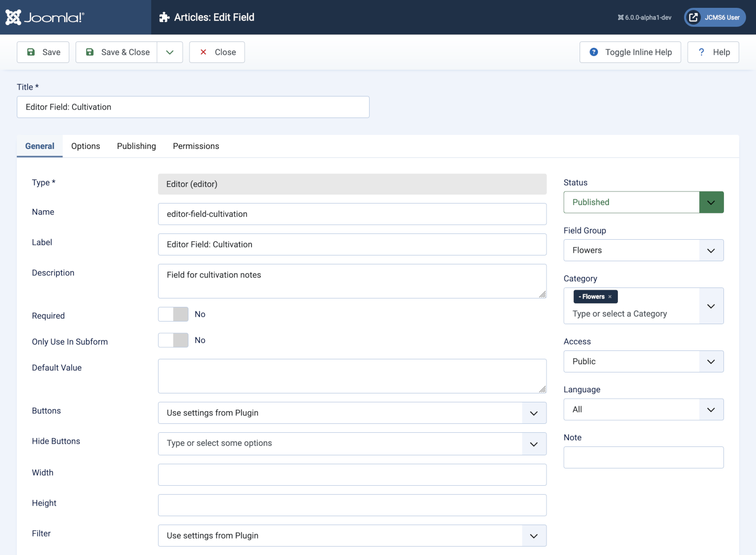Click the question mark icon on Help button

coord(701,52)
